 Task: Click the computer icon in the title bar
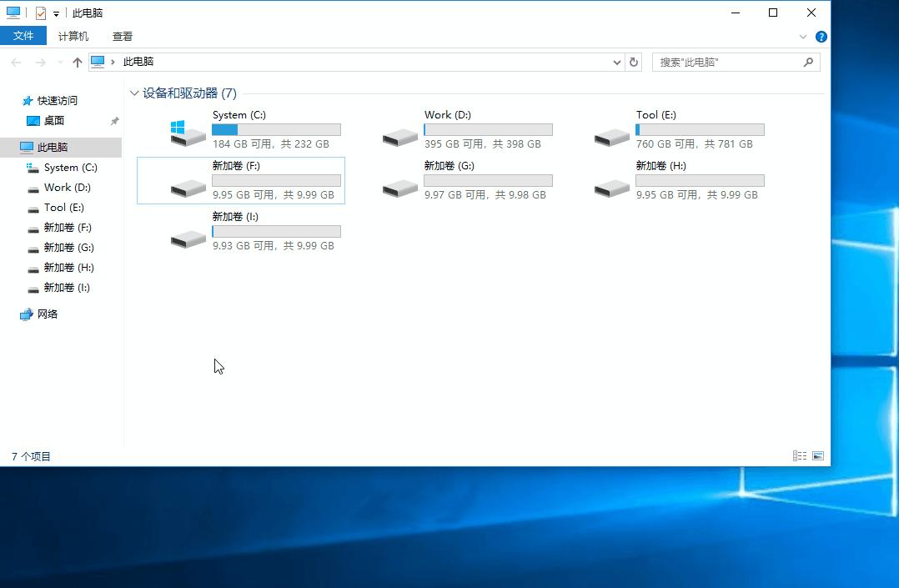point(13,12)
